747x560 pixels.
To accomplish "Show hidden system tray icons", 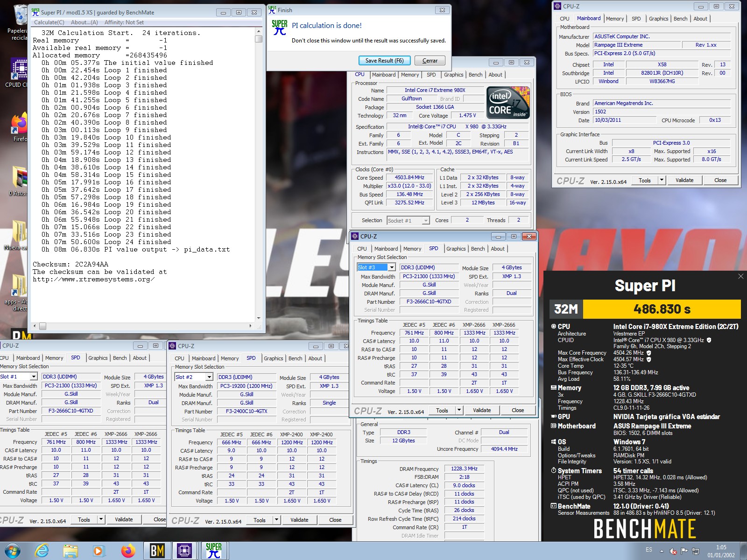I will [x=662, y=551].
